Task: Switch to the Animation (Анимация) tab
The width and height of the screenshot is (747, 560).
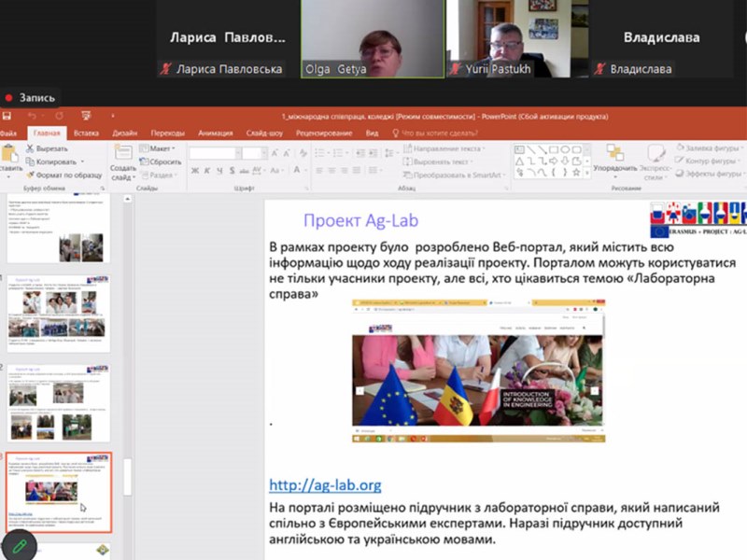Action: tap(215, 133)
